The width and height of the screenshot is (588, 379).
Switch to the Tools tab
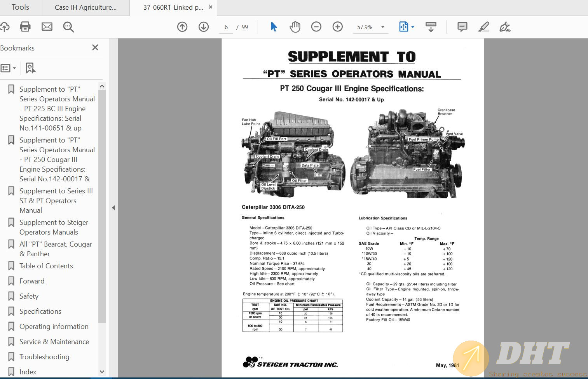(20, 7)
